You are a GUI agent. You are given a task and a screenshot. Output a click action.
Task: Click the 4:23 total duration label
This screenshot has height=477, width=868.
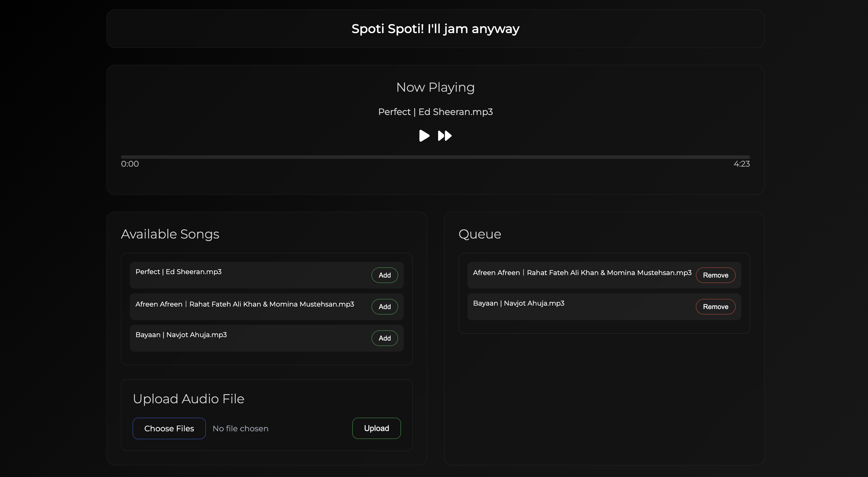[x=741, y=164]
